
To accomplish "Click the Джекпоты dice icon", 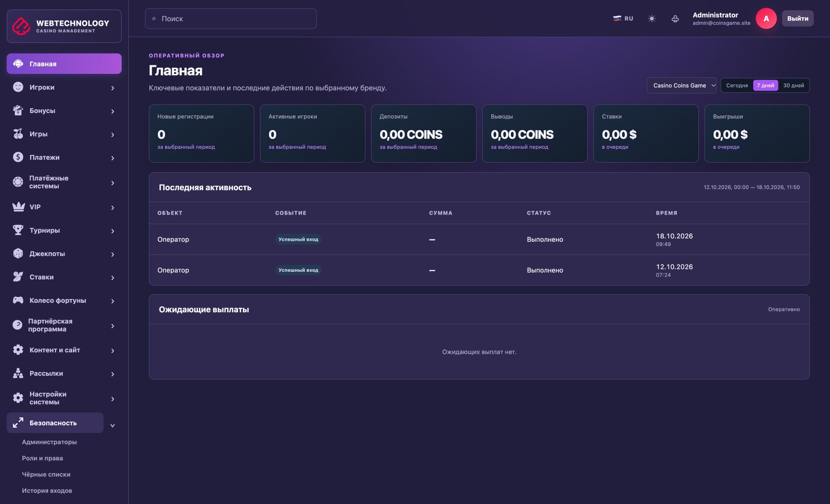I will pos(18,254).
